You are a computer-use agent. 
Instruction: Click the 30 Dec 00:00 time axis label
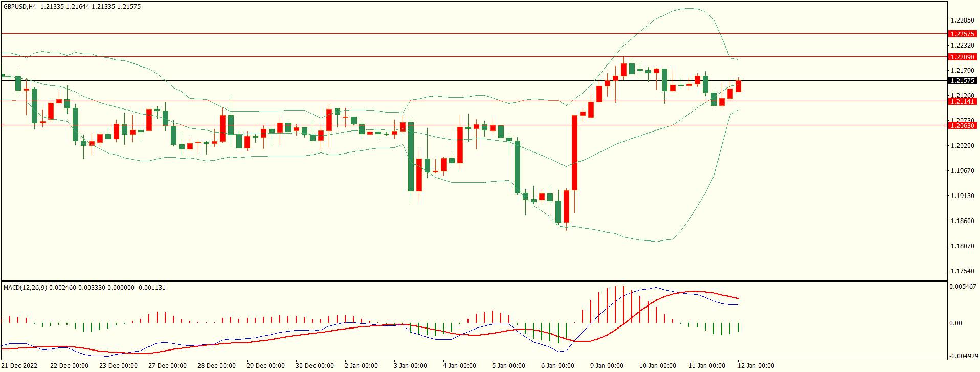pos(315,365)
